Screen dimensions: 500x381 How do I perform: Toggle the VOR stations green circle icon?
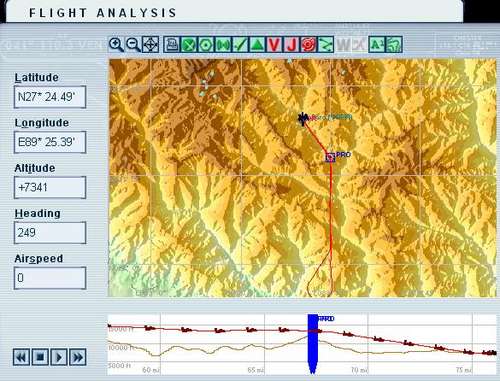pos(206,44)
